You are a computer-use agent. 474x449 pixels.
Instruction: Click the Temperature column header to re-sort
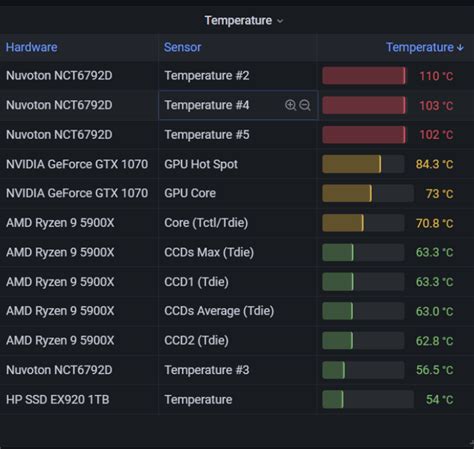tap(420, 47)
